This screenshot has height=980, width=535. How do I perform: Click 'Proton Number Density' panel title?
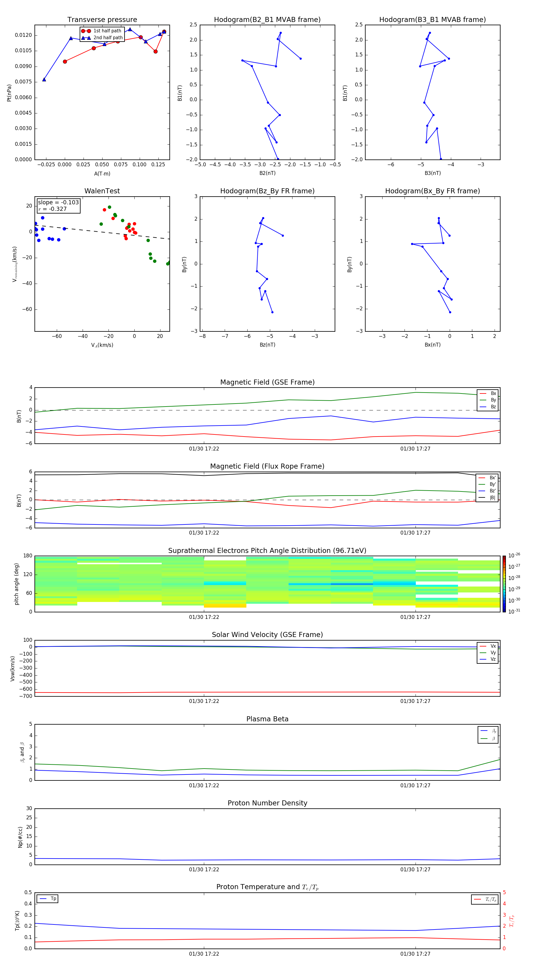point(267,804)
